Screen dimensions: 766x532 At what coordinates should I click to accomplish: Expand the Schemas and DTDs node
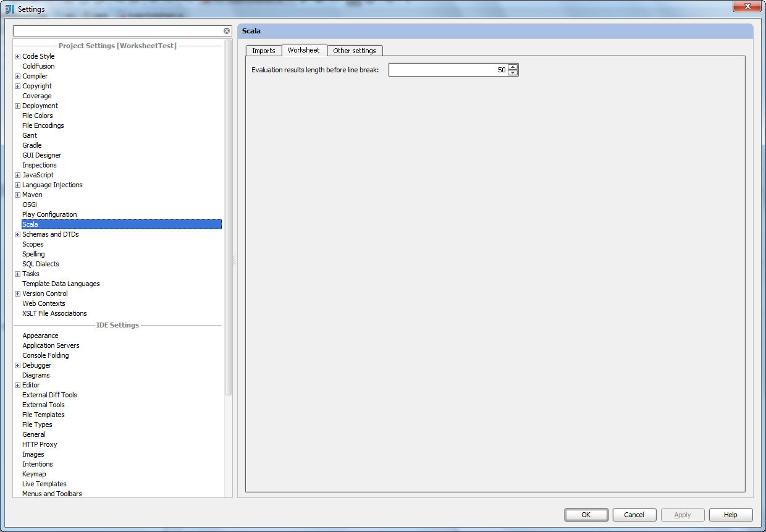pyautogui.click(x=18, y=234)
